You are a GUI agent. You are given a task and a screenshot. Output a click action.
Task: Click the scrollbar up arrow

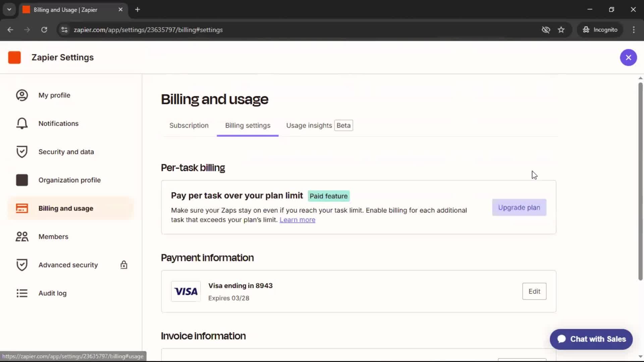[640, 78]
